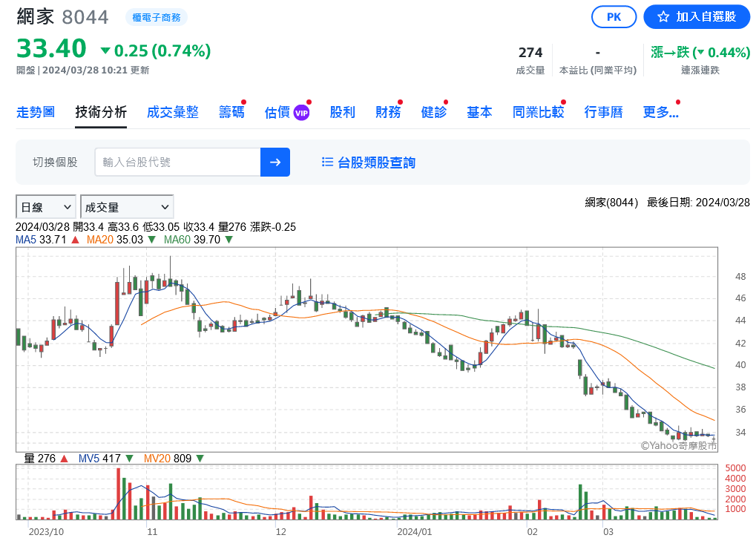
Task: Click the MV5 417 volume legend
Action: coord(99,459)
